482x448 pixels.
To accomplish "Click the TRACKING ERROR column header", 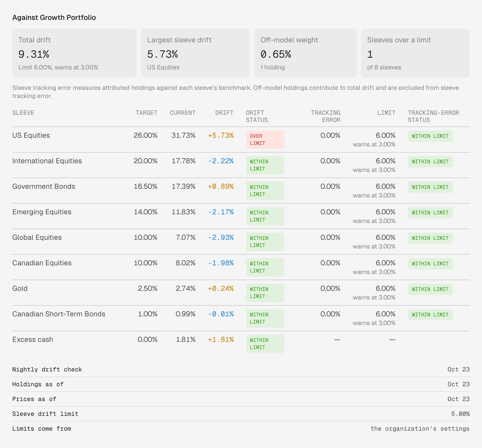I will point(326,116).
